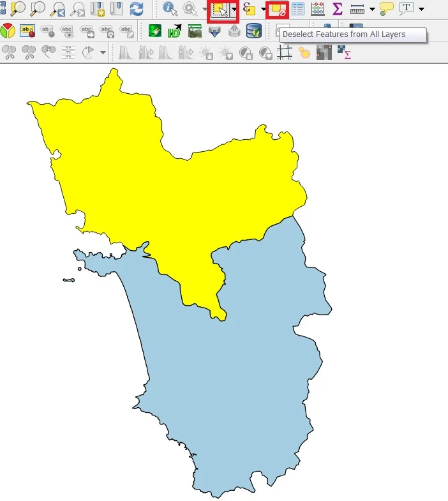Screen dimensions: 448x501
Task: Select the Change Label tool
Action: [126, 32]
